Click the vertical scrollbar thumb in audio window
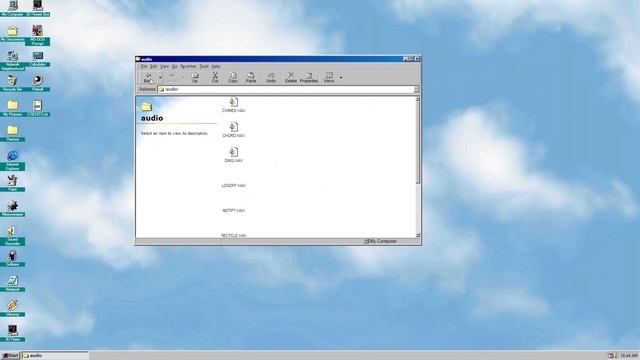 pos(418,143)
